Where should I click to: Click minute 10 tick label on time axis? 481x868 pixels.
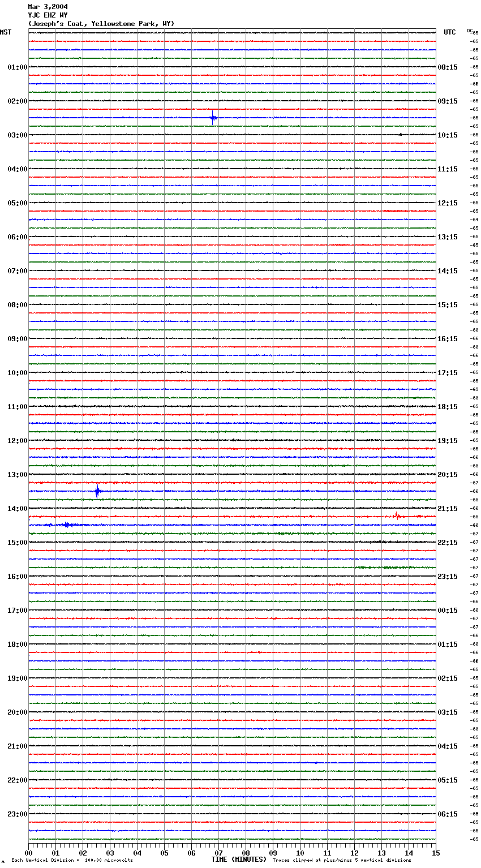tap(300, 853)
